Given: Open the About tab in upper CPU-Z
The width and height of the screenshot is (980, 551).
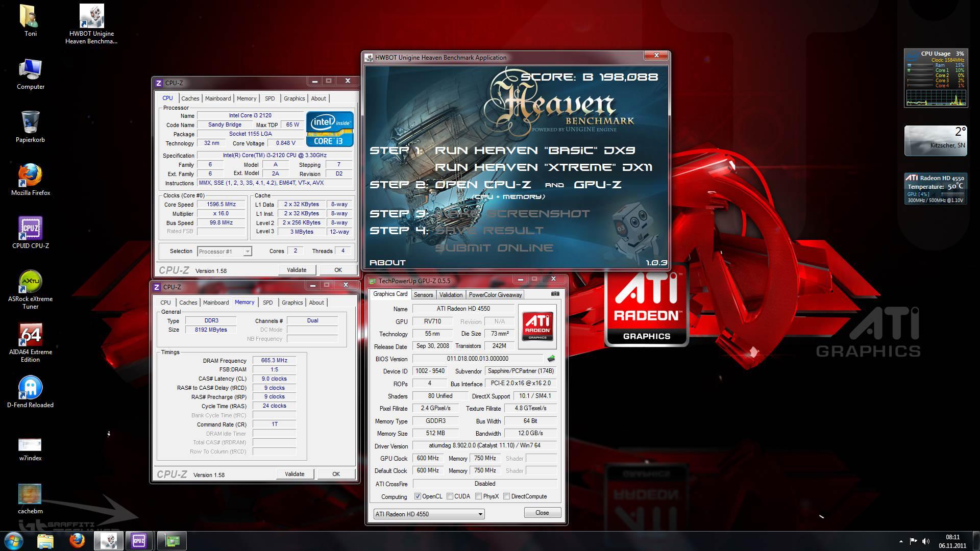Looking at the screenshot, I should [x=318, y=98].
